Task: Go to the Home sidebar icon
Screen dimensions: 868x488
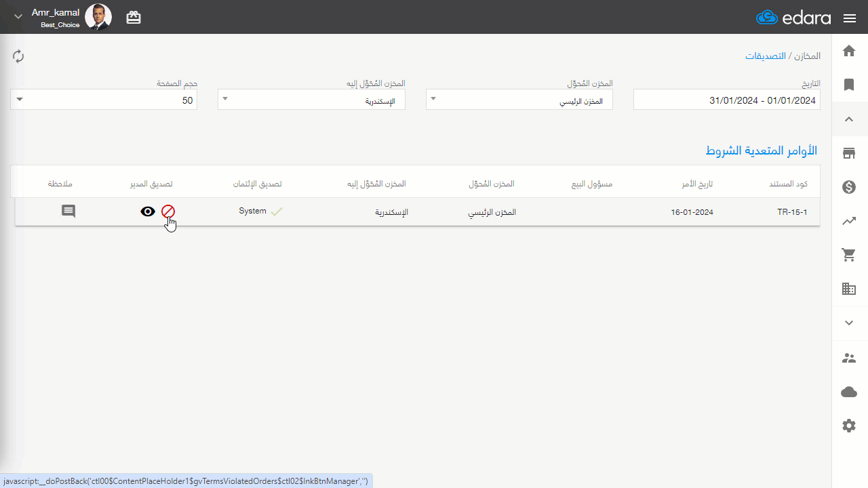Action: coord(849,51)
